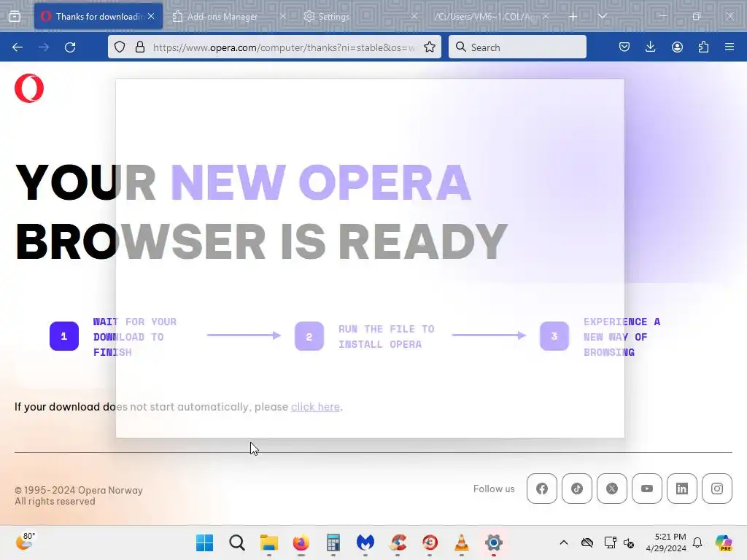Open the Extensions panel
Viewport: 747px width, 560px height.
pyautogui.click(x=703, y=47)
